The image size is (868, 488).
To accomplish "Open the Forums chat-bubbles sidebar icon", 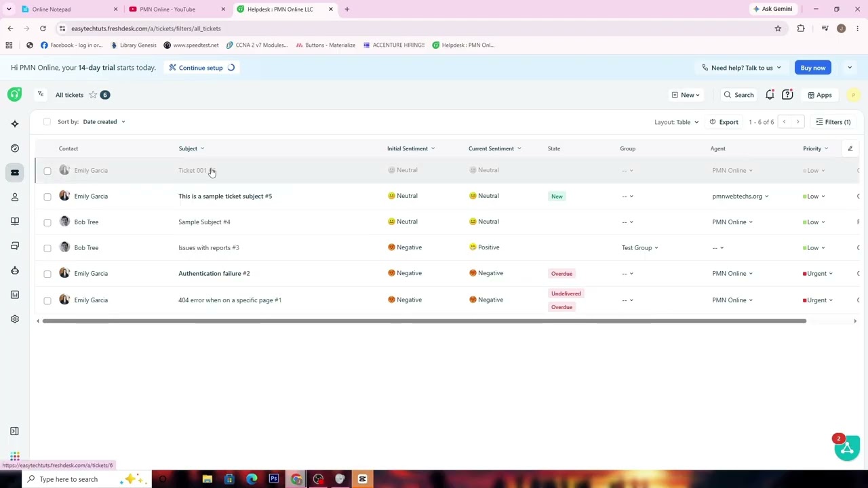I will coord(15,246).
